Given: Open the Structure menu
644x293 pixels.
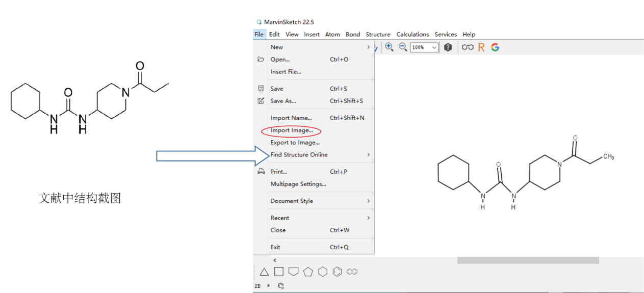Looking at the screenshot, I should tap(378, 34).
